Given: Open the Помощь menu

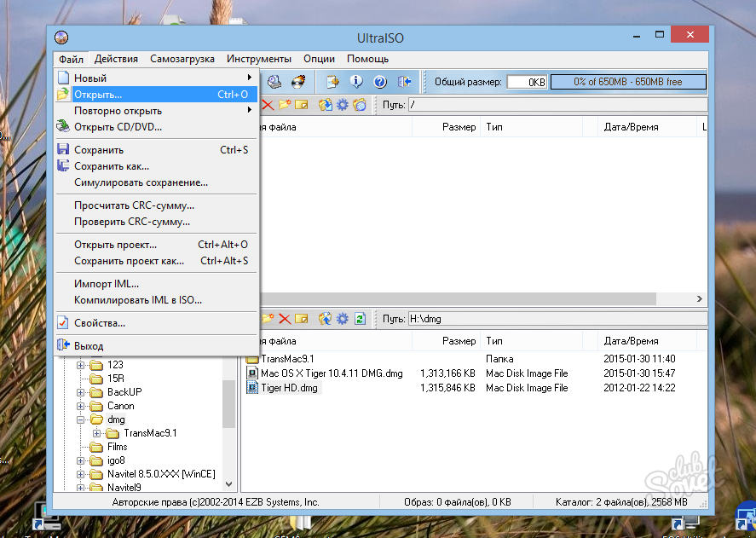Looking at the screenshot, I should (x=368, y=59).
